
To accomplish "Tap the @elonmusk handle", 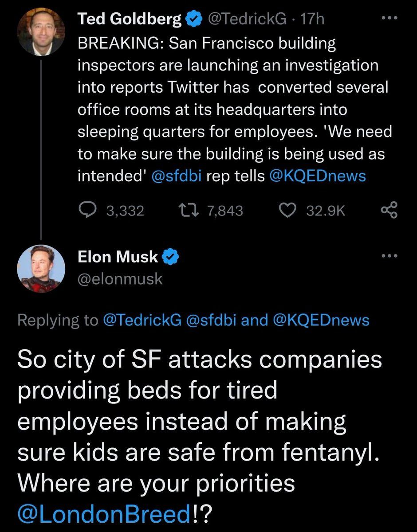I will coord(120,279).
